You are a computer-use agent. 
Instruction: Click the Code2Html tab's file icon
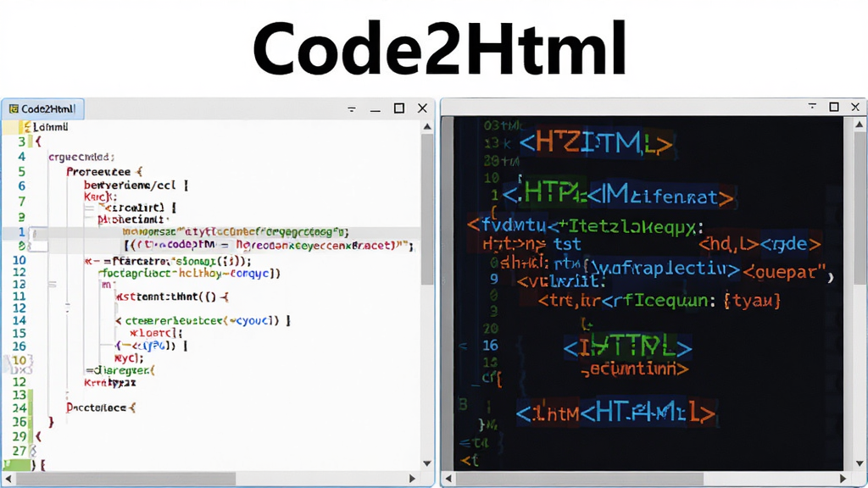click(14, 109)
